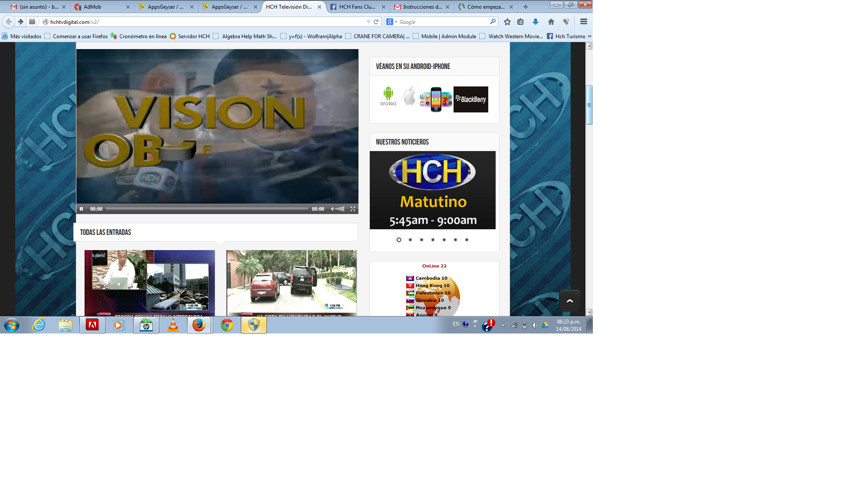Open the BlackBerry app logo link

coord(471,99)
